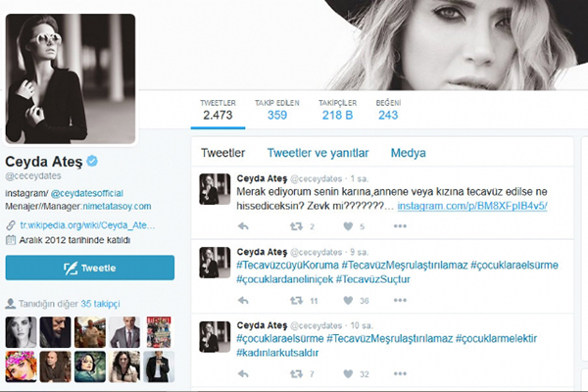This screenshot has height=392, width=588.
Task: Open more options on the 10 sa. tweet
Action: click(x=400, y=373)
